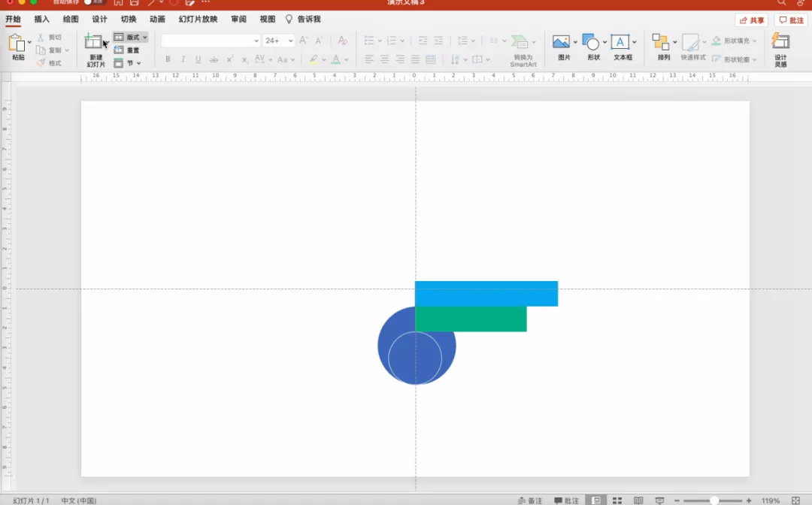Open Design Ideas (设计灵感) icon
The width and height of the screenshot is (812, 505).
pyautogui.click(x=780, y=41)
